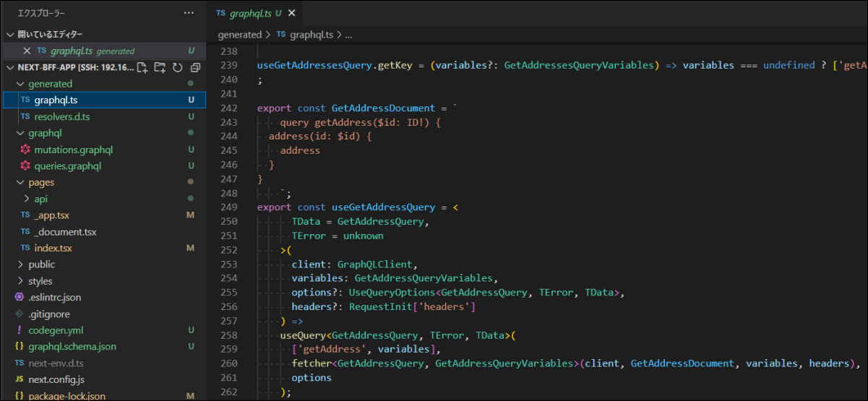Click line number 249 in the gutter
The height and width of the screenshot is (401, 868).
(x=228, y=207)
